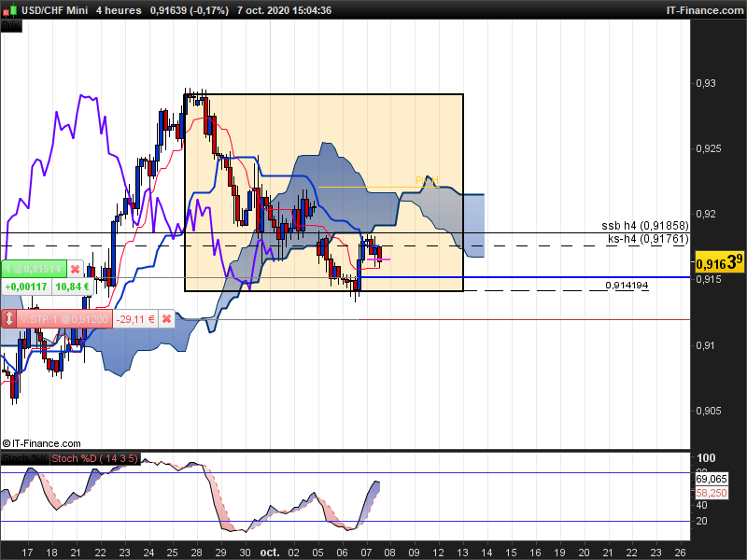Click the stop order up-down arrows handle

coord(10,319)
